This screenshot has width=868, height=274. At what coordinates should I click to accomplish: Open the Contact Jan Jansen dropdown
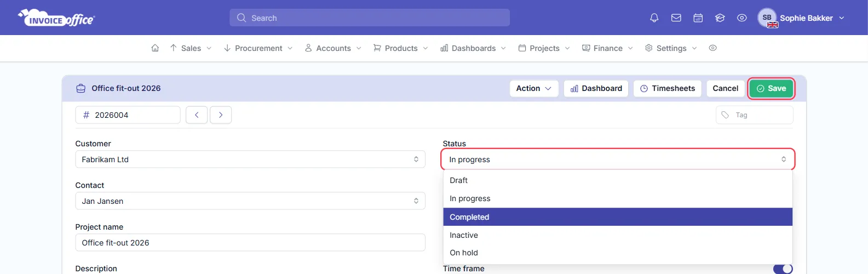coord(250,201)
